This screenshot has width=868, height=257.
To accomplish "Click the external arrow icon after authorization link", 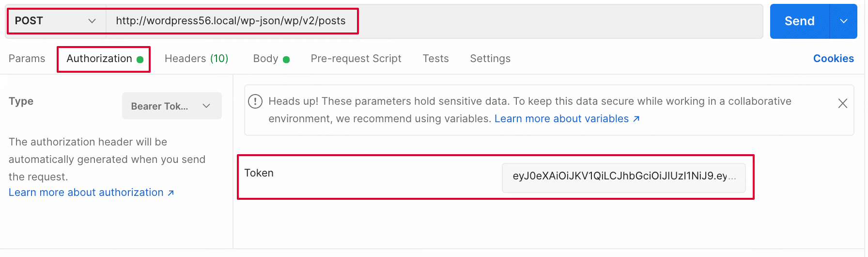I will (x=170, y=193).
